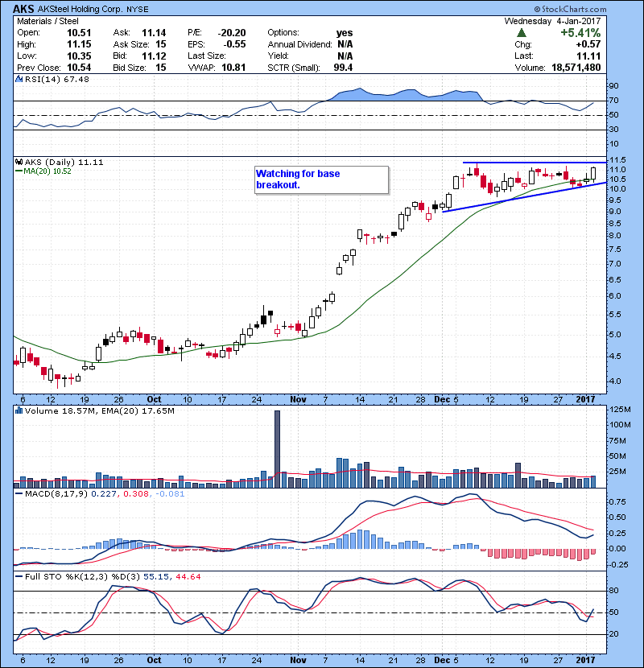Click the 'AKS (Daily) 11.11' price label
Image resolution: width=644 pixels, height=668 pixels.
[64, 162]
